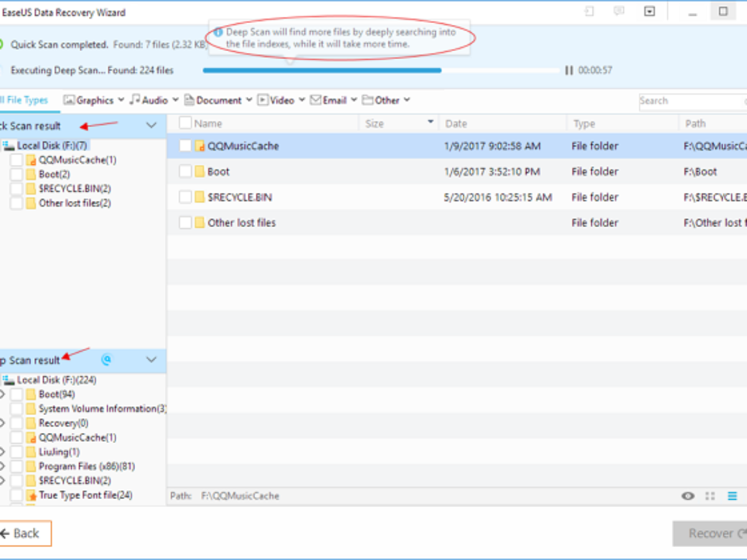
Task: Sort the list by Path column
Action: pos(695,123)
